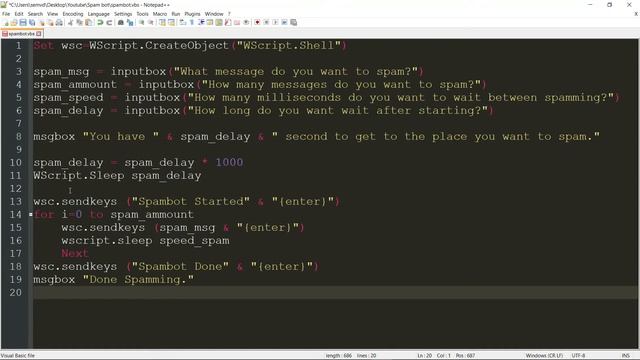
Task: Save the recorded macro icon
Action: [293, 22]
